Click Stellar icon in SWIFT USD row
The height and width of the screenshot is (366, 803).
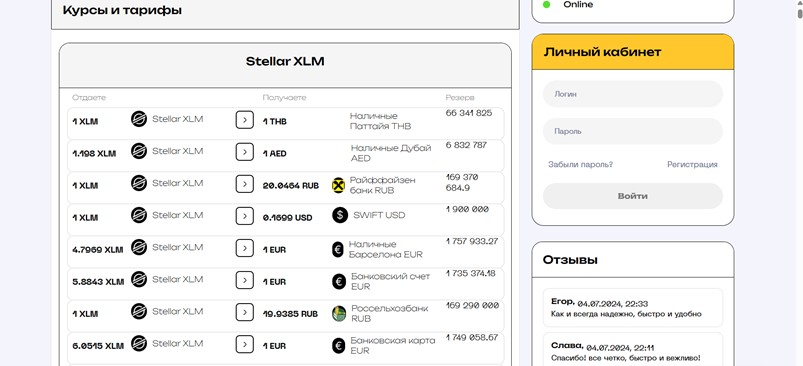tap(139, 215)
